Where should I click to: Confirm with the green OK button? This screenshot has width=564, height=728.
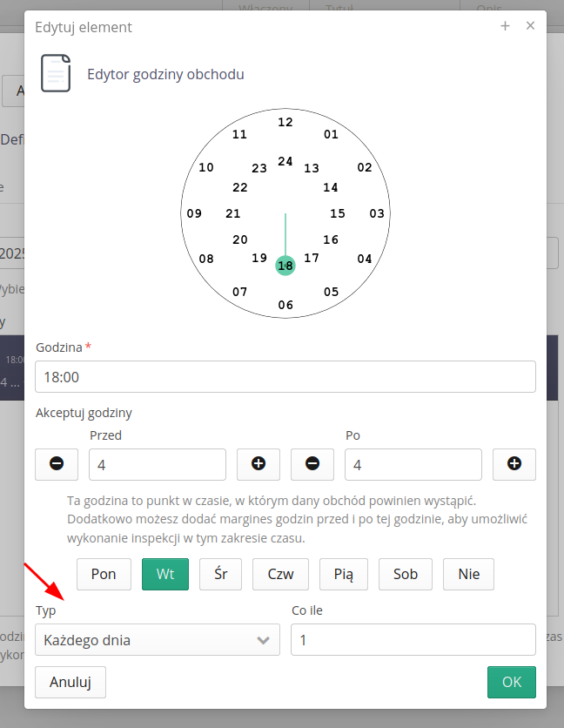pos(512,682)
